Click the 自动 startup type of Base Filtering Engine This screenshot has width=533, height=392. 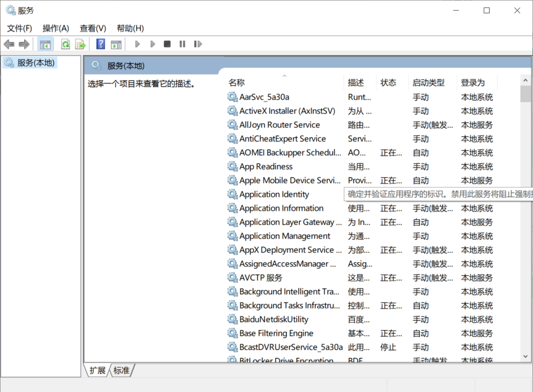(x=421, y=333)
